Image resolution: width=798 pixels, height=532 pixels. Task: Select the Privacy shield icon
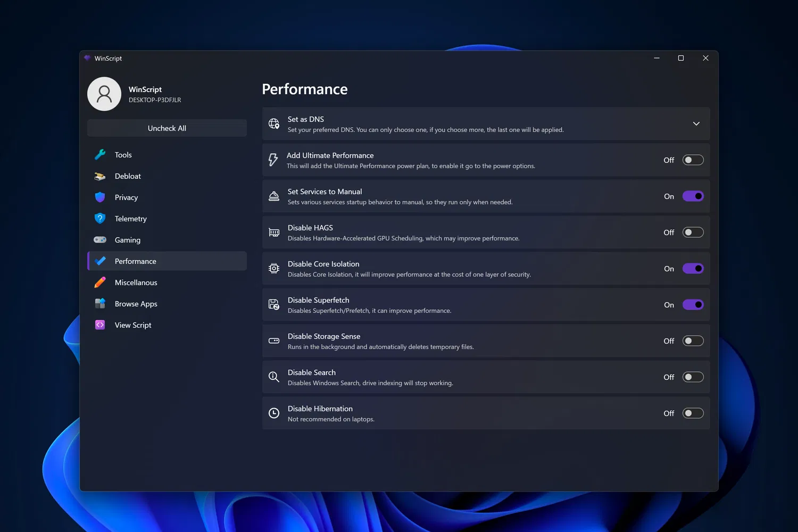click(x=100, y=197)
